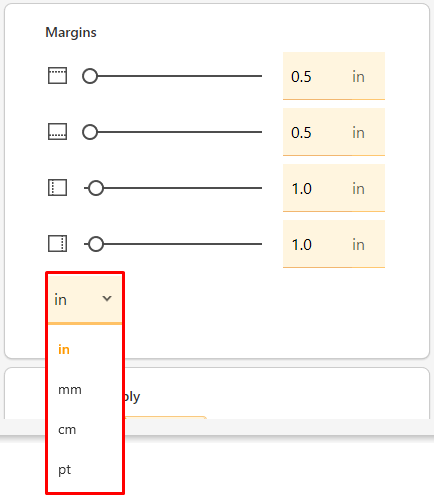Click the top margin value field 0.5
Image resolution: width=434 pixels, height=504 pixels.
coord(334,76)
